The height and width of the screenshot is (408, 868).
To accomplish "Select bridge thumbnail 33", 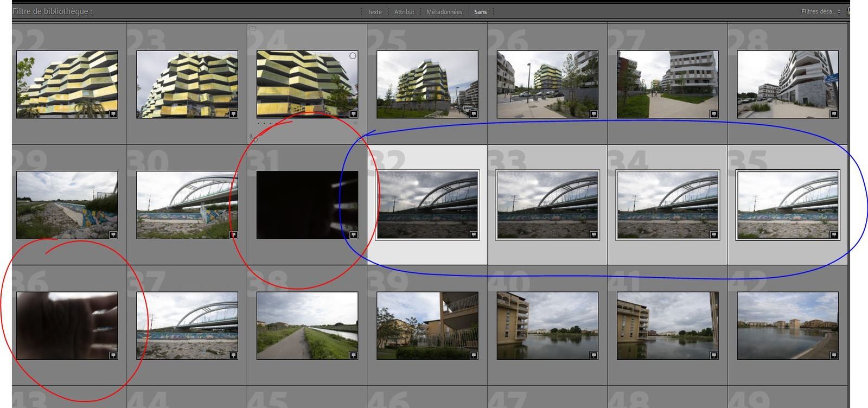I will [547, 205].
